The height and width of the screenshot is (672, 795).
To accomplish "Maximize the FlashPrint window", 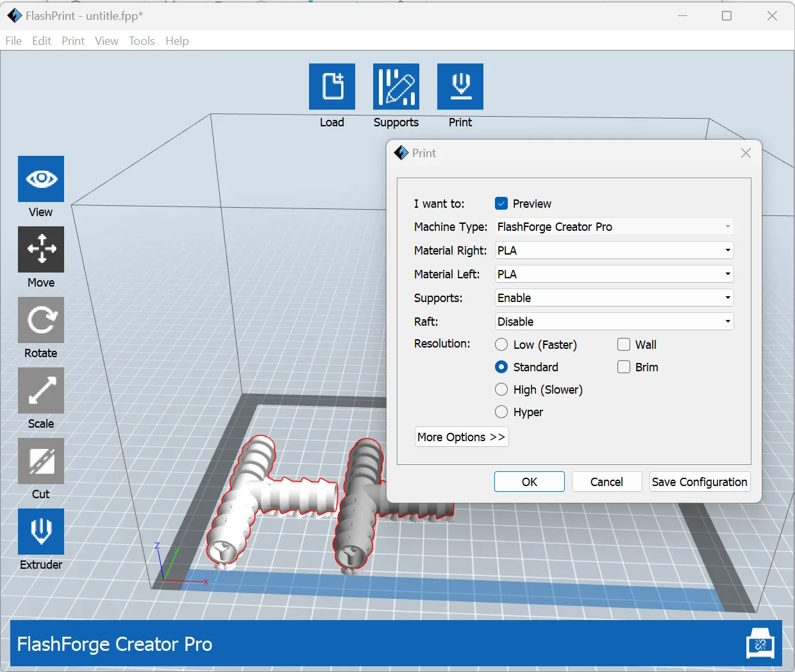I will tap(726, 15).
